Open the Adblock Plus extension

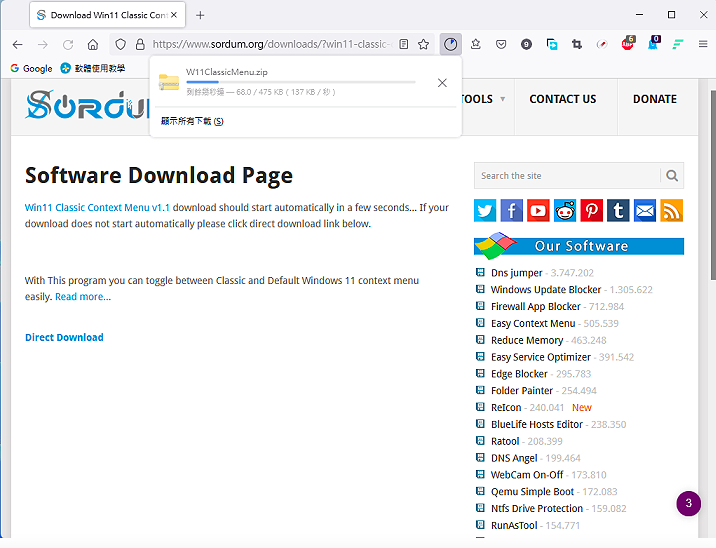coord(628,43)
